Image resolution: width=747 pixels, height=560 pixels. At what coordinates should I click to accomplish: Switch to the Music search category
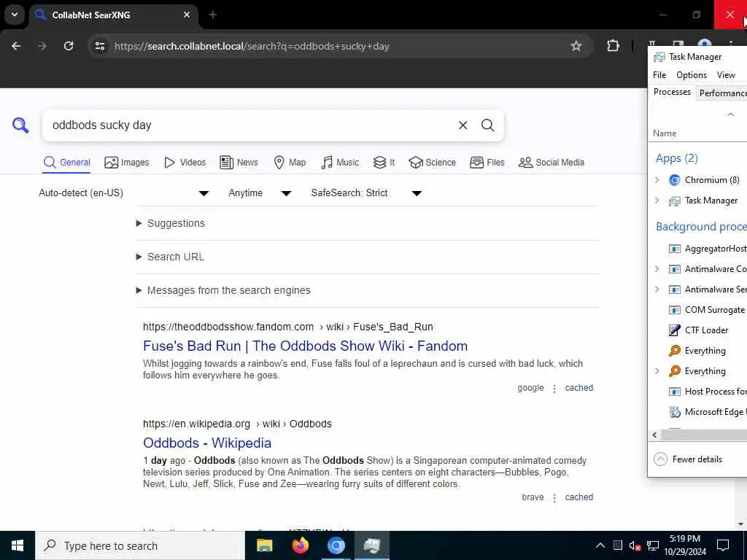[340, 163]
